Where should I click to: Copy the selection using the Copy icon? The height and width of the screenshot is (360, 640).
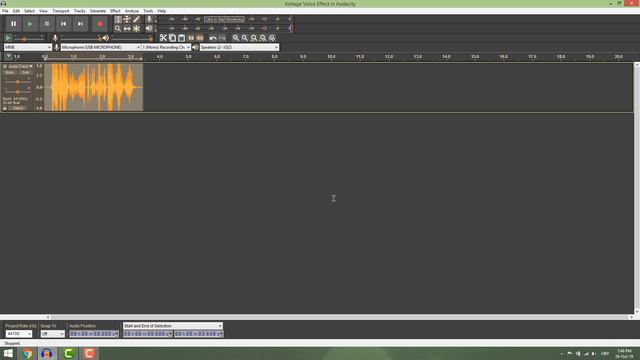click(172, 38)
